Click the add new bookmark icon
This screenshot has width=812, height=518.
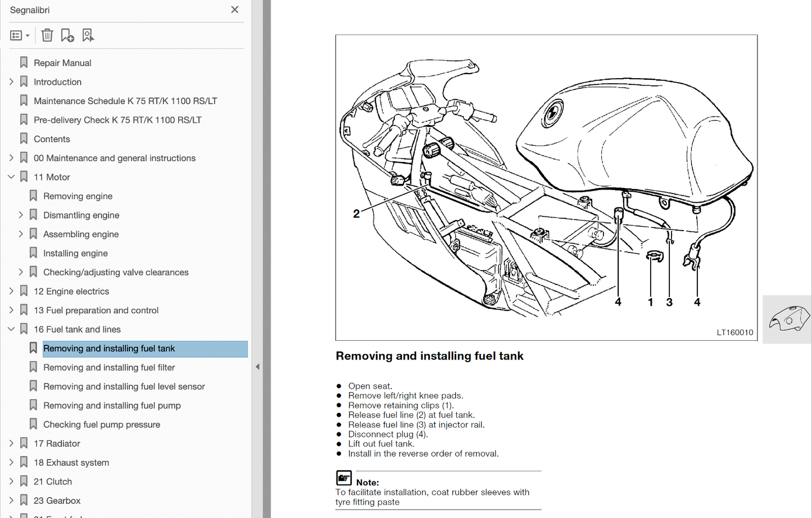[x=67, y=35]
